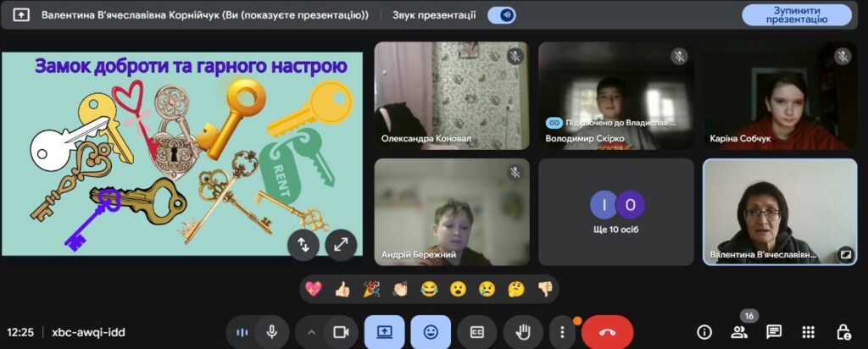
Task: Click Зупинити презентацію button
Action: coord(796,15)
